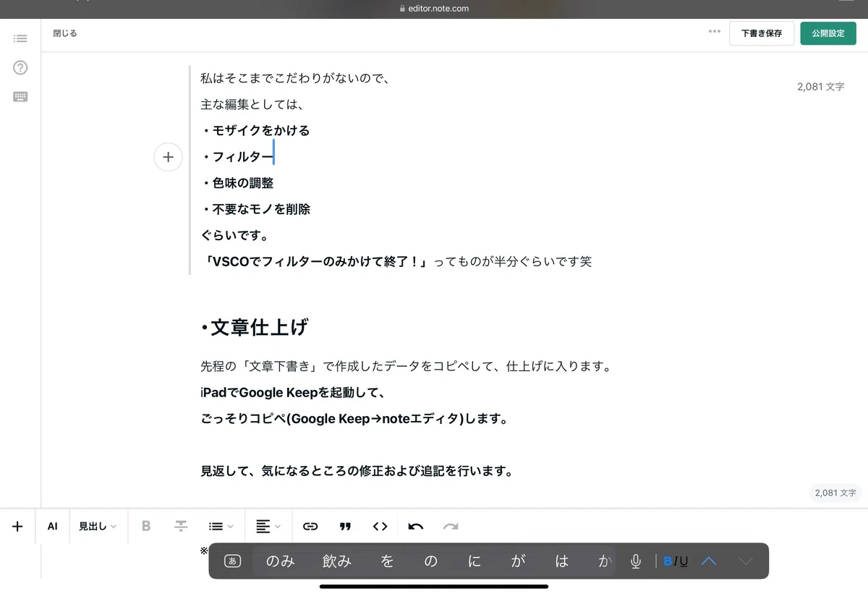Expand the text alignment dropdown
The width and height of the screenshot is (868, 594).
point(268,527)
